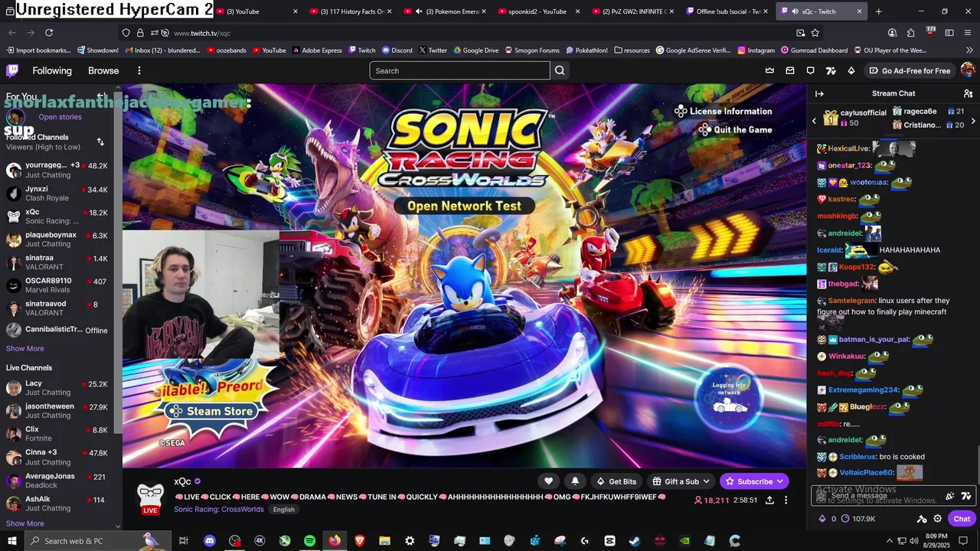Open the chat community users icon
Screen dimensions: 980x551
tap(968, 93)
